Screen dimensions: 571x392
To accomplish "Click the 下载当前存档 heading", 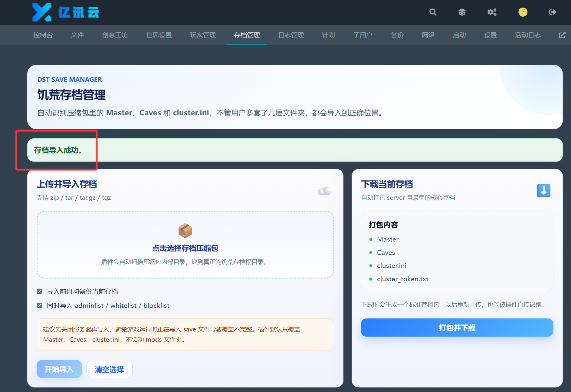I will coord(387,184).
